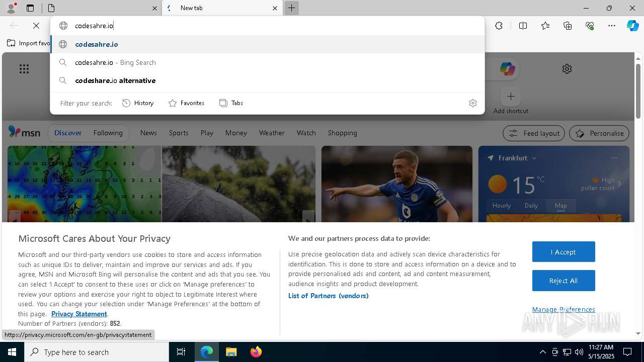Open the app launcher grid icon
The height and width of the screenshot is (362, 644).
[x=24, y=69]
